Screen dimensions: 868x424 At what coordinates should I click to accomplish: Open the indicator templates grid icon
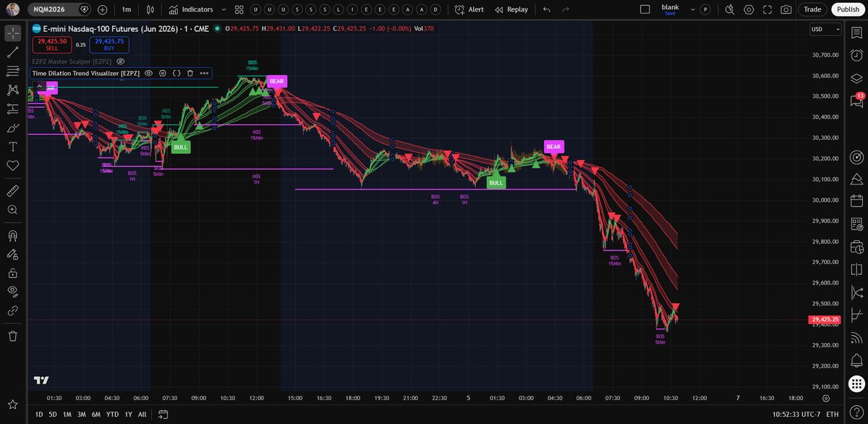click(x=239, y=9)
